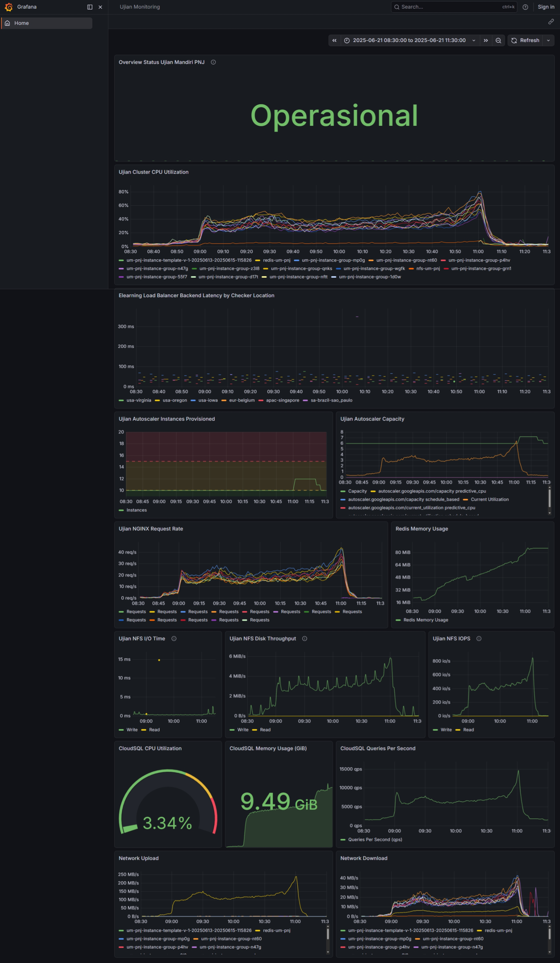Toggle redis-um-pnj series in CPU Utilization legend

(276, 260)
